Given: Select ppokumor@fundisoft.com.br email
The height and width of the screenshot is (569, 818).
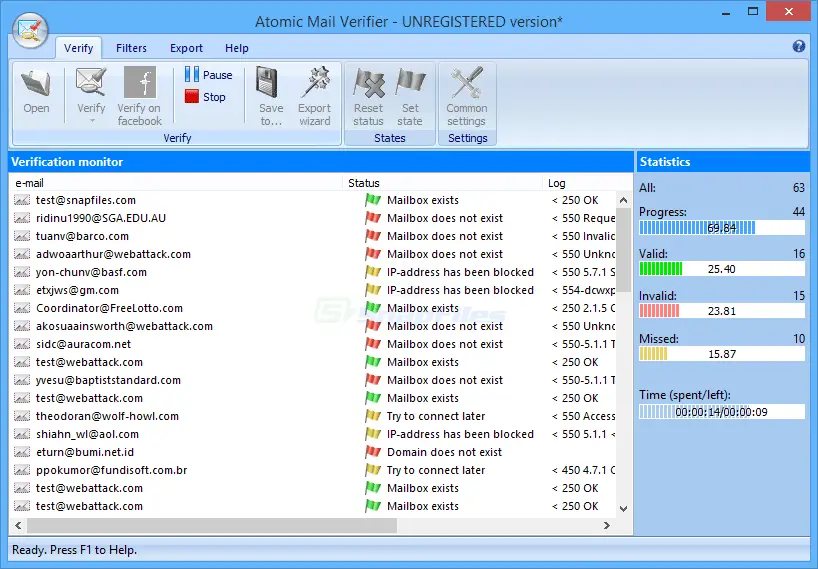Looking at the screenshot, I should coord(112,470).
